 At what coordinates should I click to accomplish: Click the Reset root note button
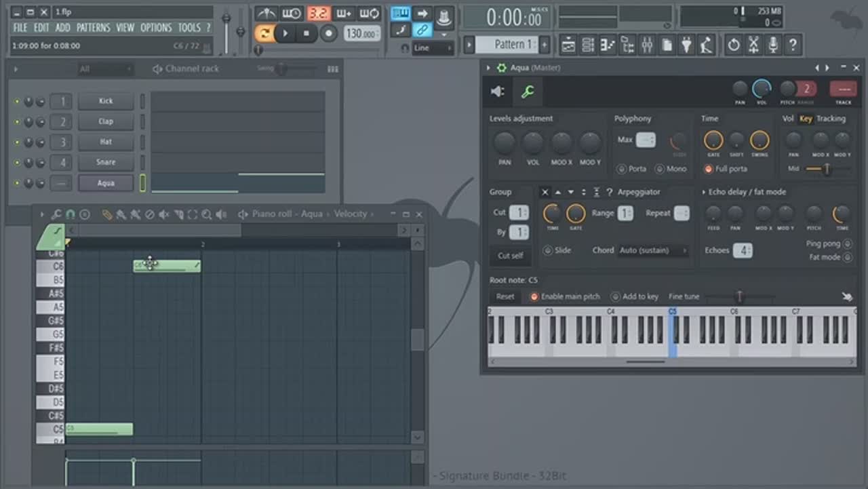point(505,296)
